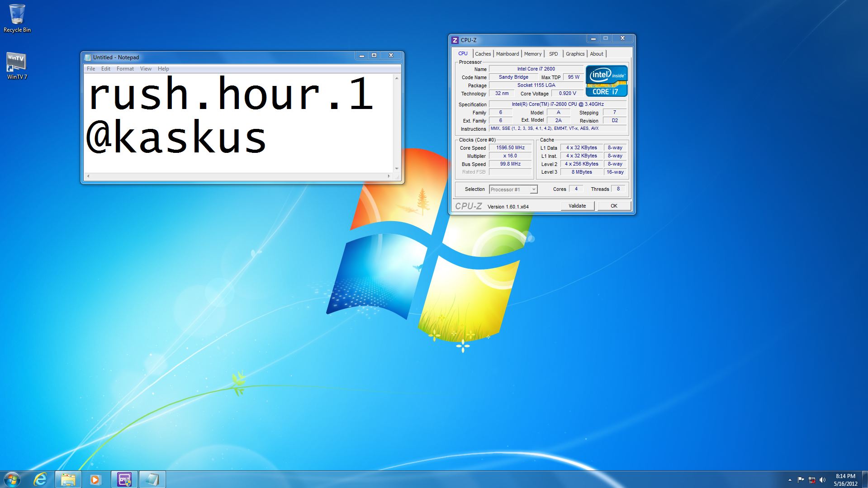Click in Notepad text area on 'rush.hour.1'
The width and height of the screenshot is (868, 488).
click(x=231, y=94)
